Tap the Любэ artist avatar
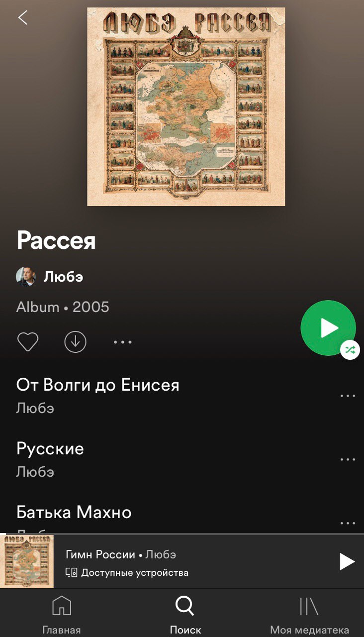The image size is (364, 637). pos(26,277)
